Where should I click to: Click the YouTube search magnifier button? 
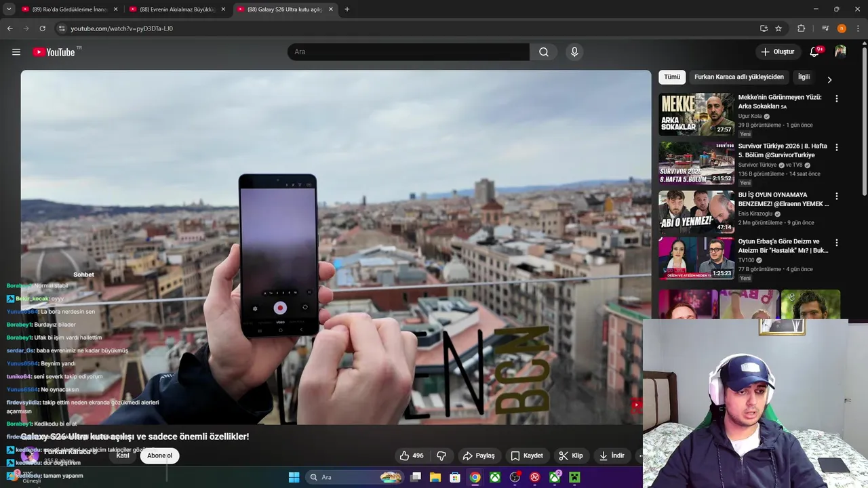click(x=544, y=52)
